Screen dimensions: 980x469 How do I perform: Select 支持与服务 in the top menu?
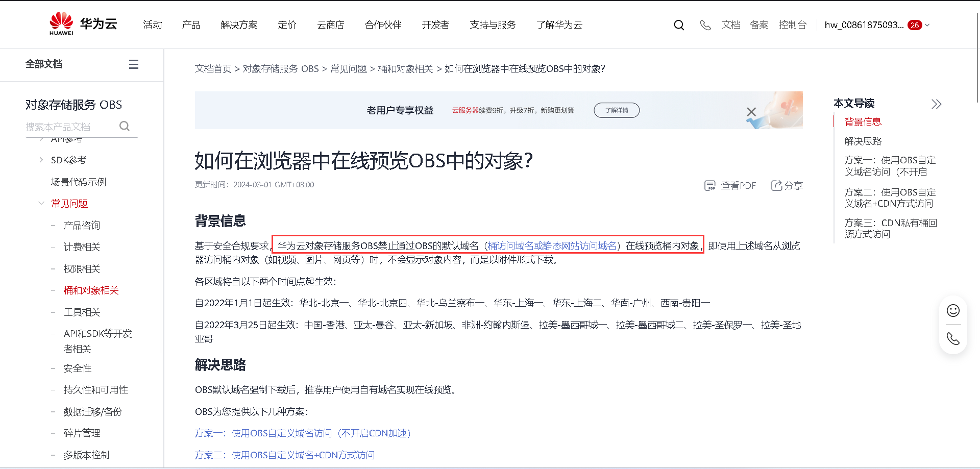[492, 24]
